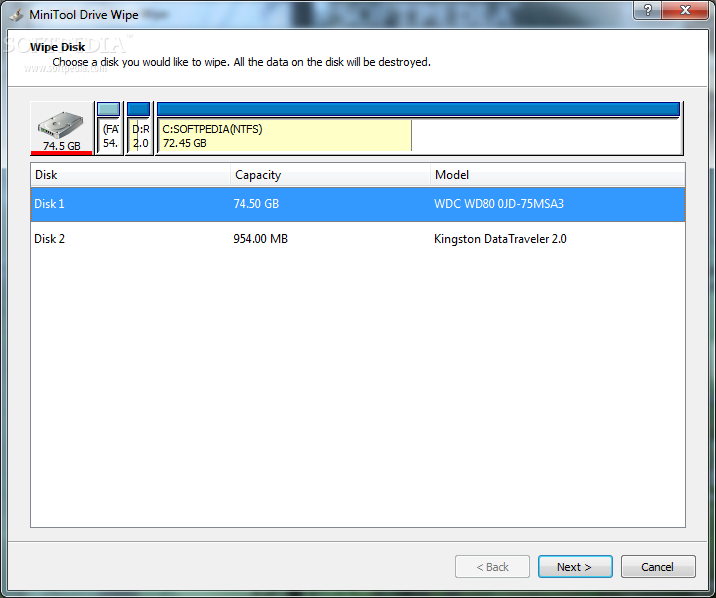Click the 954.00 MB capacity cell
Viewport: 716px width, 598px height.
point(261,239)
